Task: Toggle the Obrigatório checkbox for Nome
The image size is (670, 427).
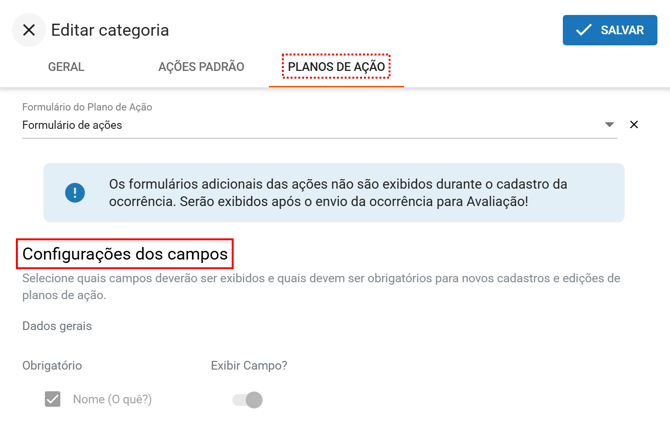Action: tap(53, 399)
